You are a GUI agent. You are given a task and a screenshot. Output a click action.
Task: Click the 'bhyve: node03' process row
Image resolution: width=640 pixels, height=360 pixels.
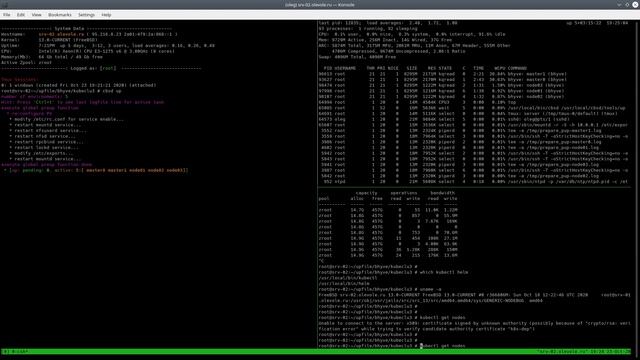click(x=442, y=85)
